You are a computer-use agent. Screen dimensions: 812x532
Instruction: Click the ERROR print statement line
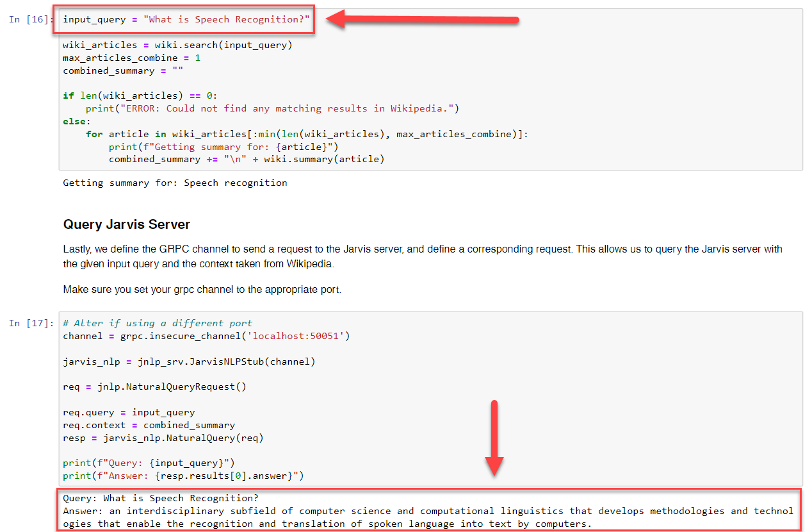point(272,108)
